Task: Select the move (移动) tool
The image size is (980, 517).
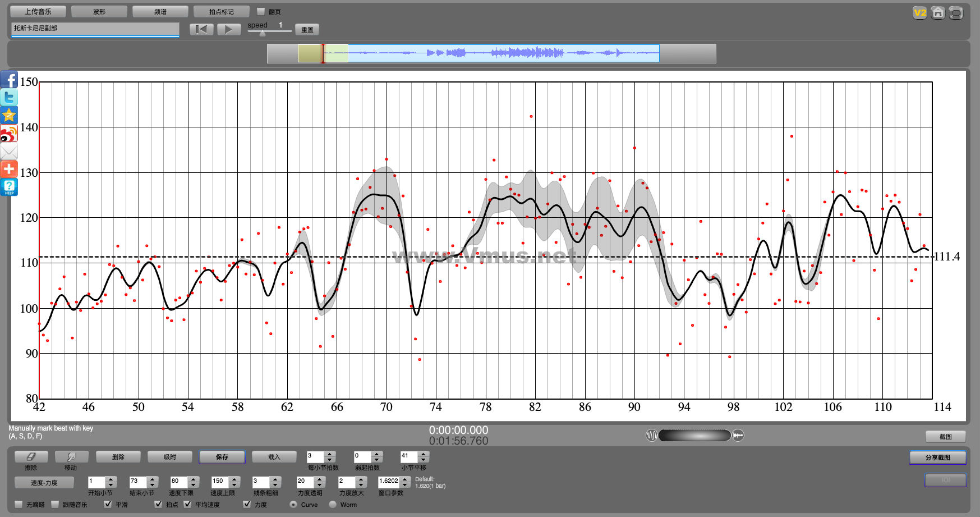Action: pos(71,457)
